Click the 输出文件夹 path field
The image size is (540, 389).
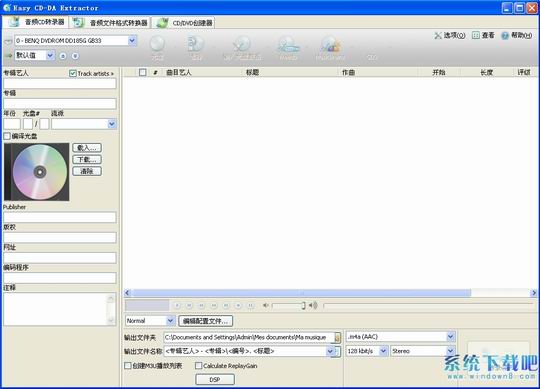[249, 337]
